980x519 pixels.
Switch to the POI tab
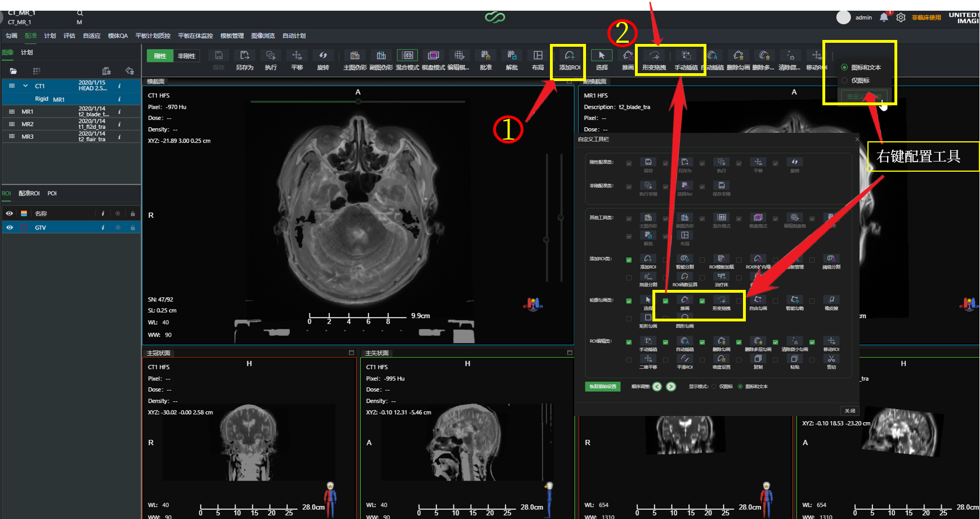52,193
